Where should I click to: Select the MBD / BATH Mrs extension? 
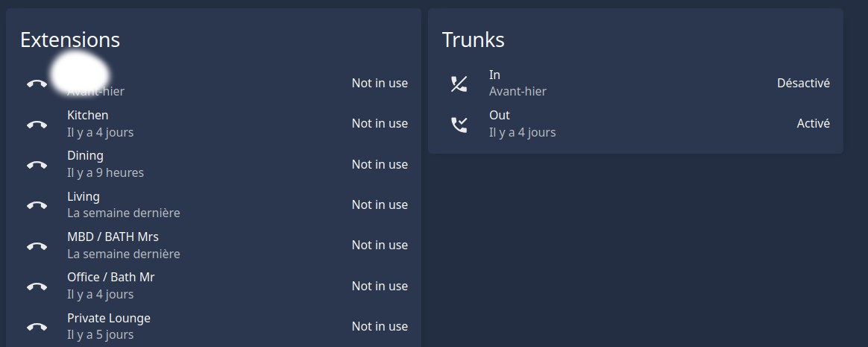point(113,237)
